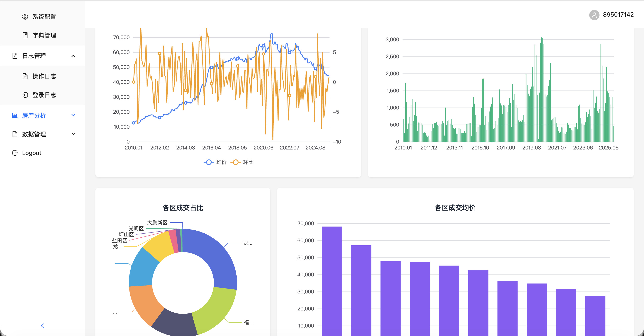Screen dimensions: 644x336
Task: Click the Logout link
Action: click(32, 153)
